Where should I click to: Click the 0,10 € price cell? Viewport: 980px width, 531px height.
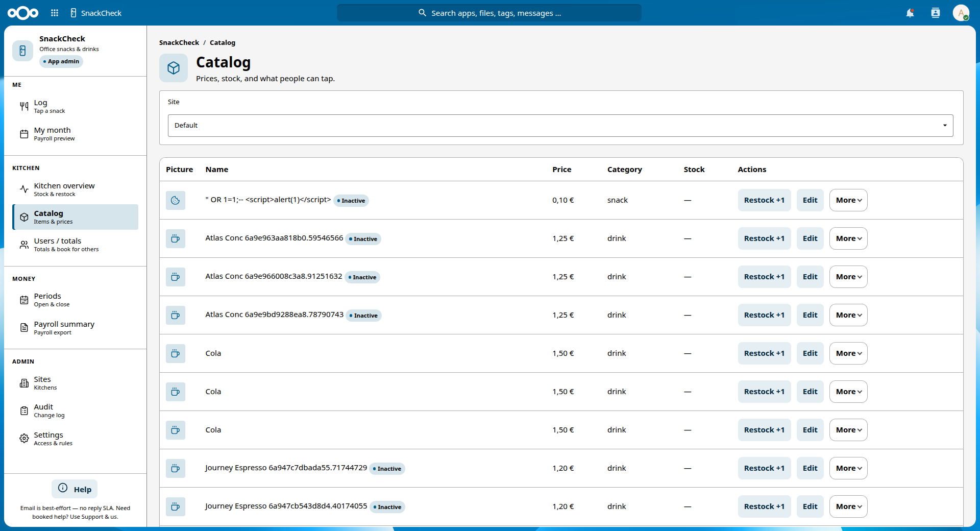pyautogui.click(x=563, y=200)
